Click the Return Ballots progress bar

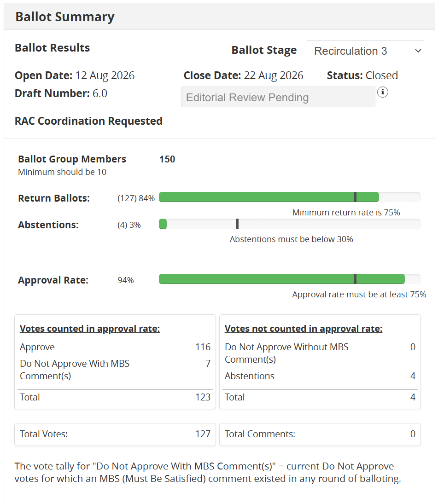click(289, 197)
